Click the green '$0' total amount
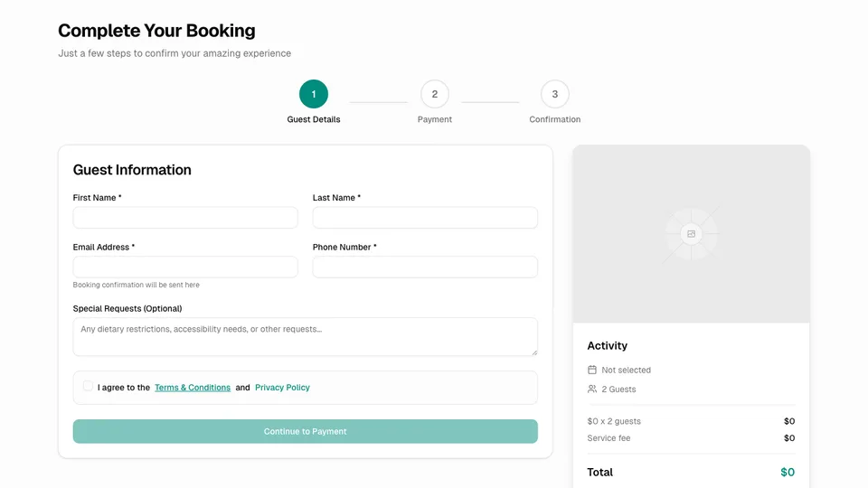Image resolution: width=868 pixels, height=488 pixels. coord(788,472)
